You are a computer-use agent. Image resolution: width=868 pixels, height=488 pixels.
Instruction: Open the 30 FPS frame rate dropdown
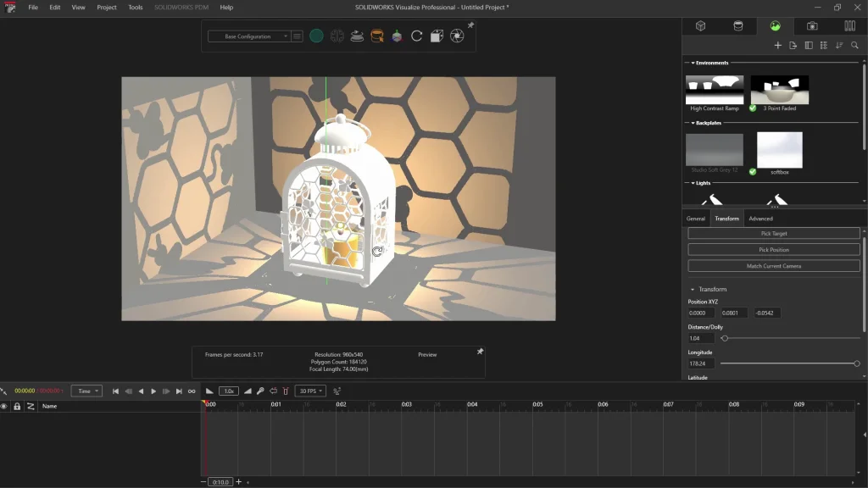click(x=310, y=391)
